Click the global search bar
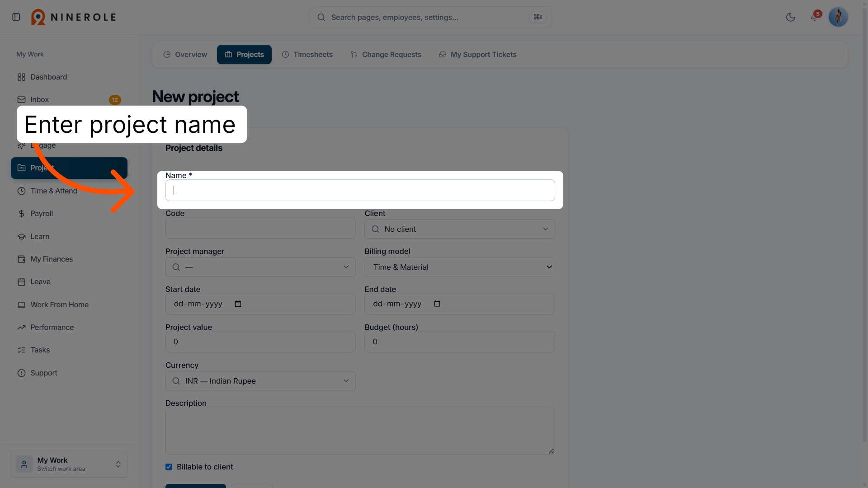The image size is (868, 488). [430, 17]
